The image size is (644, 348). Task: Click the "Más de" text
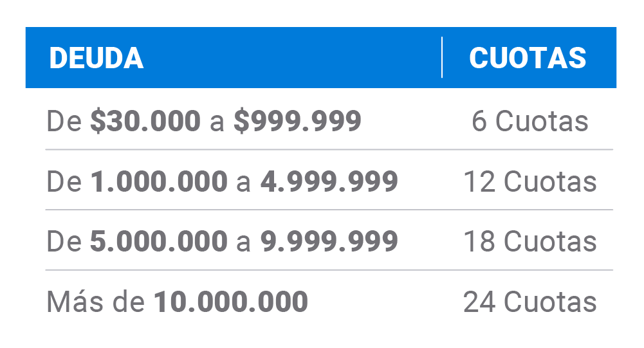[96, 302]
